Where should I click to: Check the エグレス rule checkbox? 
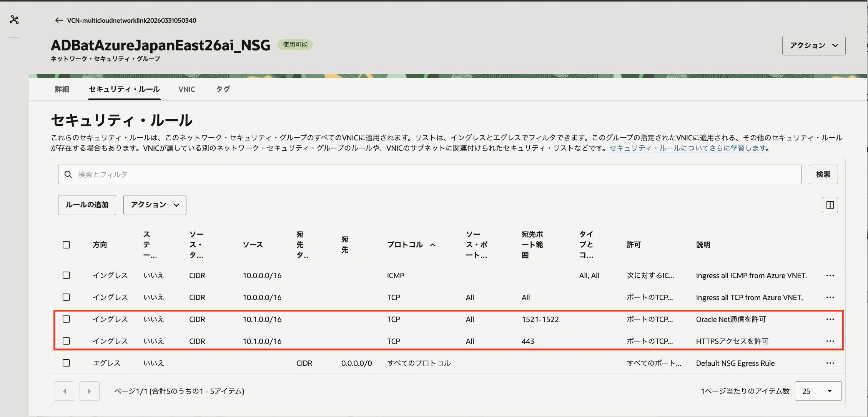pyautogui.click(x=66, y=363)
